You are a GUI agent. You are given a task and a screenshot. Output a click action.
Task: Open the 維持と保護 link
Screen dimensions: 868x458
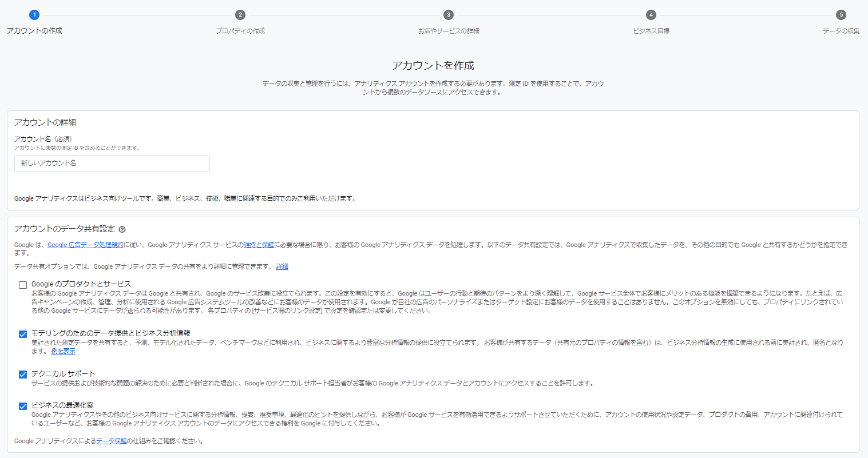259,245
